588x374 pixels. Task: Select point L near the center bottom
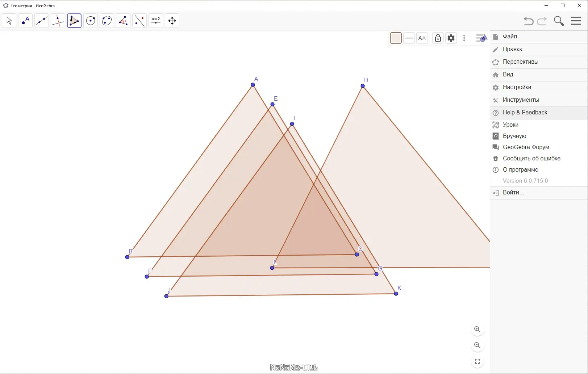pos(272,268)
